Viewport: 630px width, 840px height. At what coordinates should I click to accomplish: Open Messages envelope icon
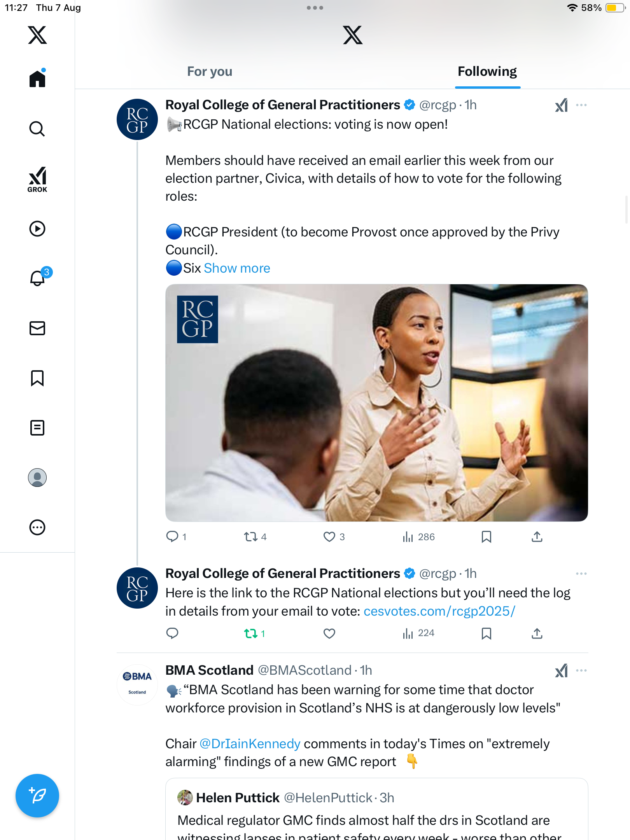(x=37, y=328)
